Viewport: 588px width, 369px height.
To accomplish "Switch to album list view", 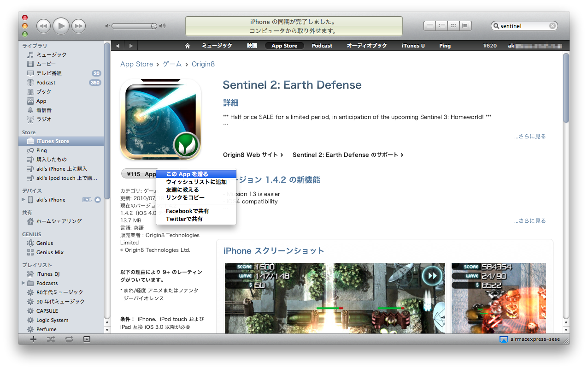I will point(441,26).
